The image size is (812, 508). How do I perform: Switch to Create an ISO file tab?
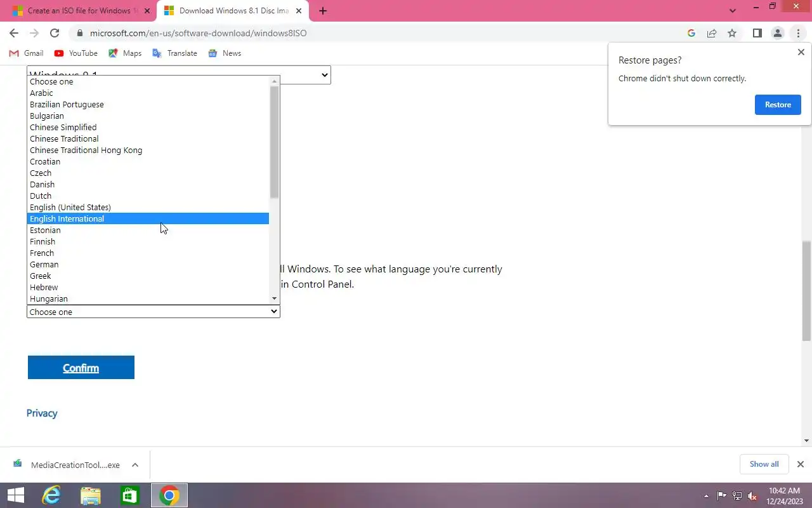(78, 11)
